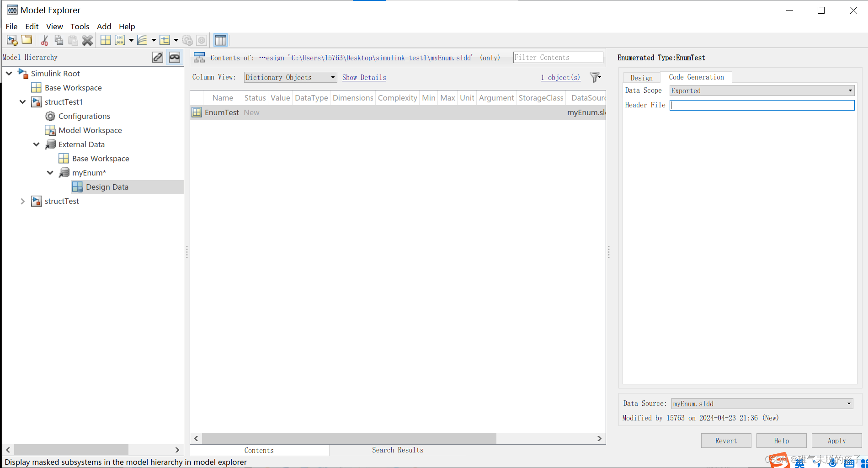
Task: Click the Configurations gear icon in tree
Action: [50, 116]
